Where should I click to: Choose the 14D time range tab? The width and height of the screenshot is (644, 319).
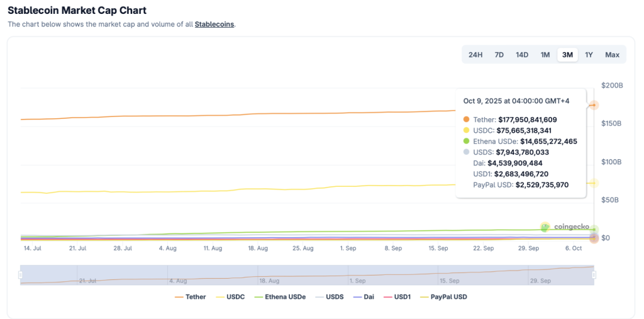(x=522, y=55)
